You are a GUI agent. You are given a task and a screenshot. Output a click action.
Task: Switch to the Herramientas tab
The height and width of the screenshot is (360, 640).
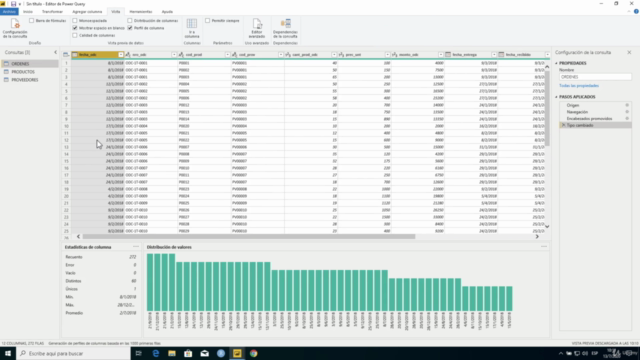coord(141,12)
